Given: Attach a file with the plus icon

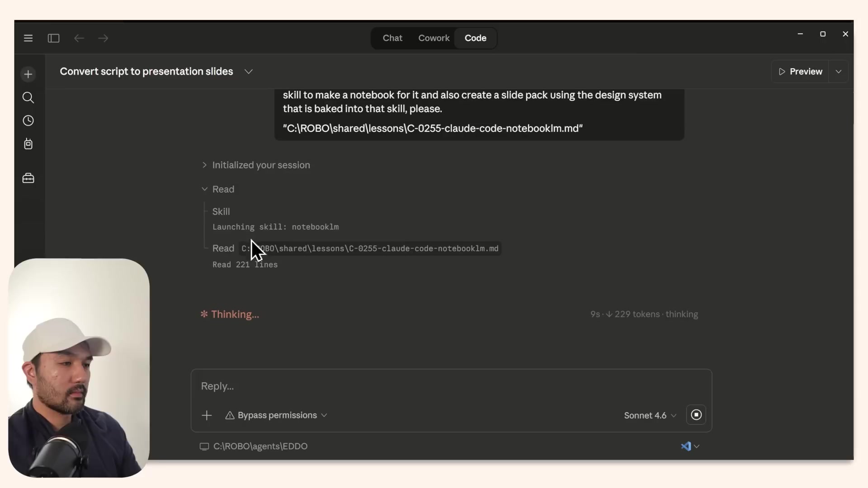Looking at the screenshot, I should coord(207,415).
